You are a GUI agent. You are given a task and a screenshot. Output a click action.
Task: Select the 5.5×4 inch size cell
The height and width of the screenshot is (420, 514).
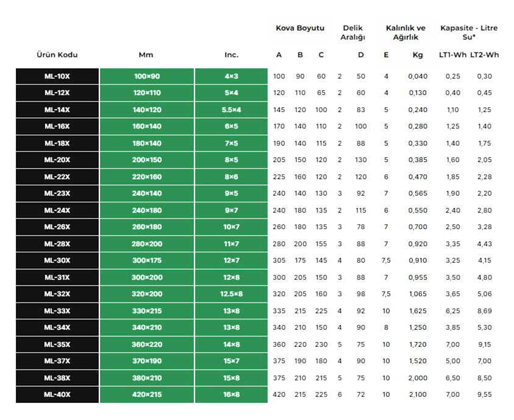(x=231, y=110)
